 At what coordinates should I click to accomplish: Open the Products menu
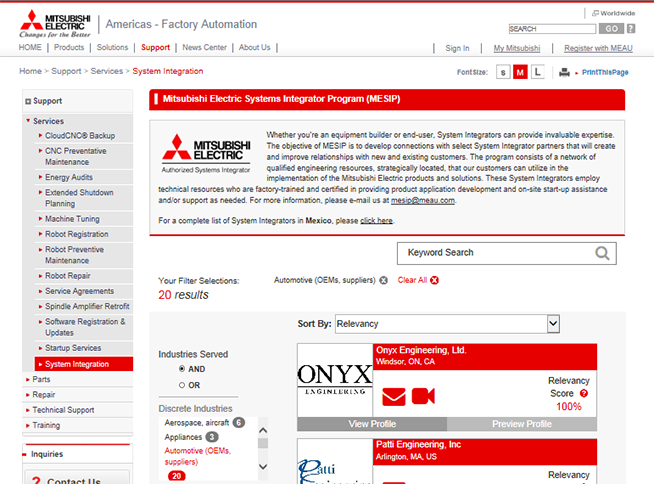click(69, 47)
